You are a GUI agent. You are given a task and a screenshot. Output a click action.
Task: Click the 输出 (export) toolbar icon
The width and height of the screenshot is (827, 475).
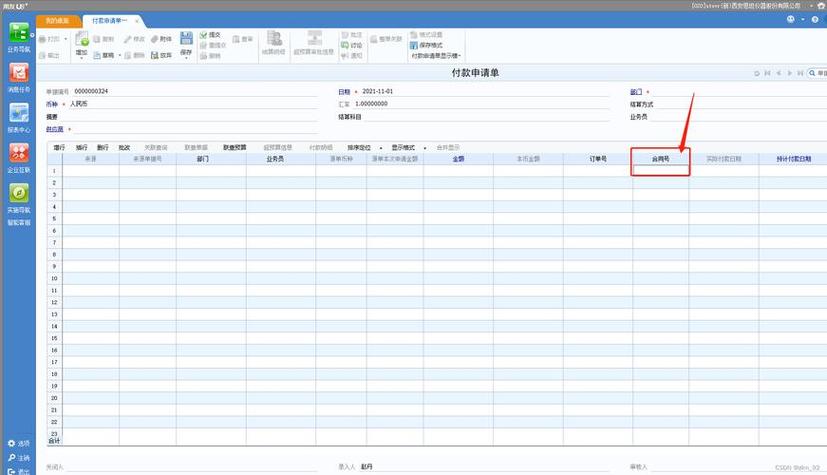[x=49, y=55]
